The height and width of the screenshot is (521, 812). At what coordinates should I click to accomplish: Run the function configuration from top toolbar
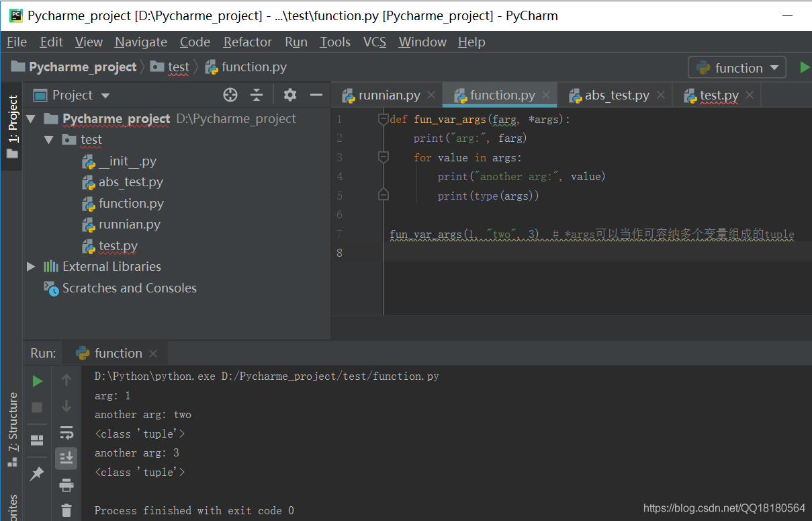click(x=805, y=67)
